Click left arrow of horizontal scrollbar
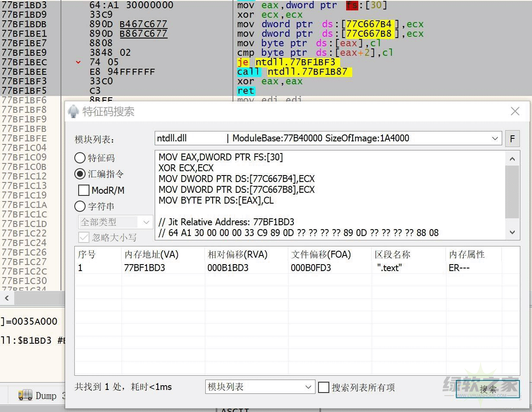The image size is (532, 412). (x=7, y=298)
